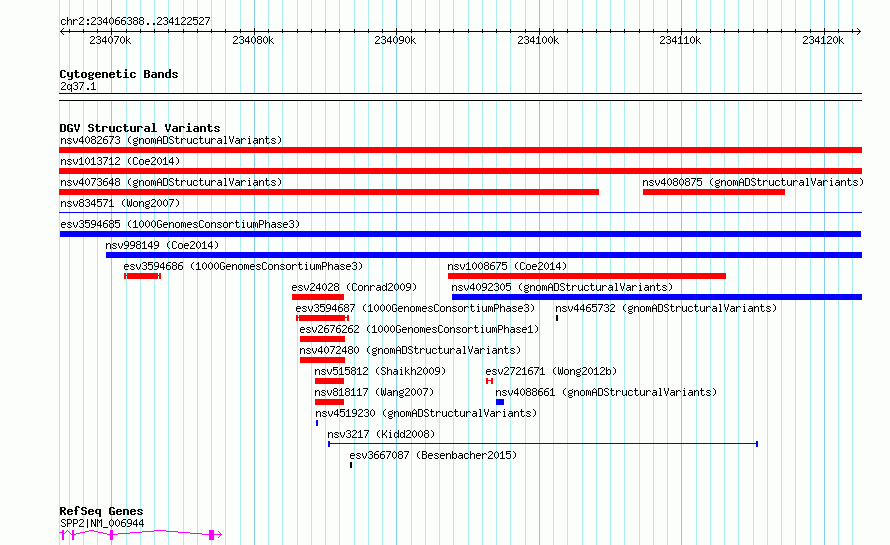Click the thin blue line under nsv834571
The width and height of the screenshot is (890, 545).
click(x=460, y=213)
